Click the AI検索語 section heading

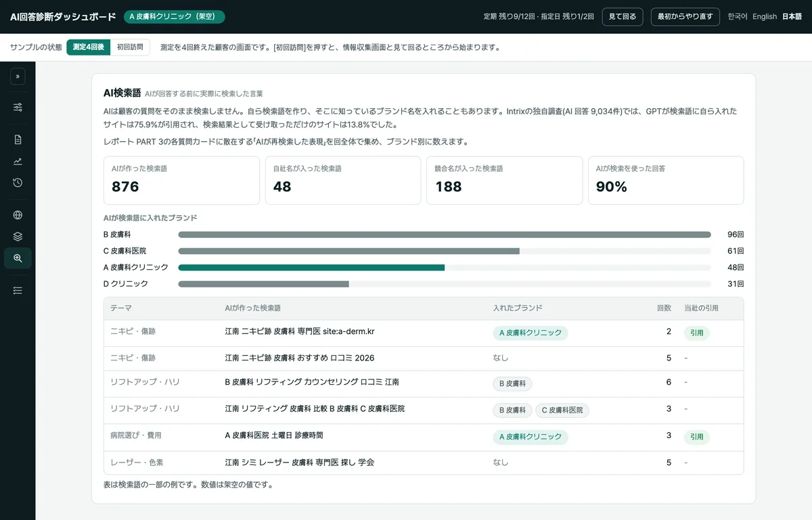click(x=122, y=93)
